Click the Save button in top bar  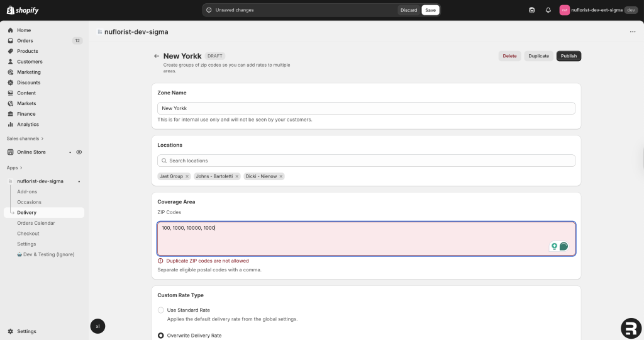point(430,10)
